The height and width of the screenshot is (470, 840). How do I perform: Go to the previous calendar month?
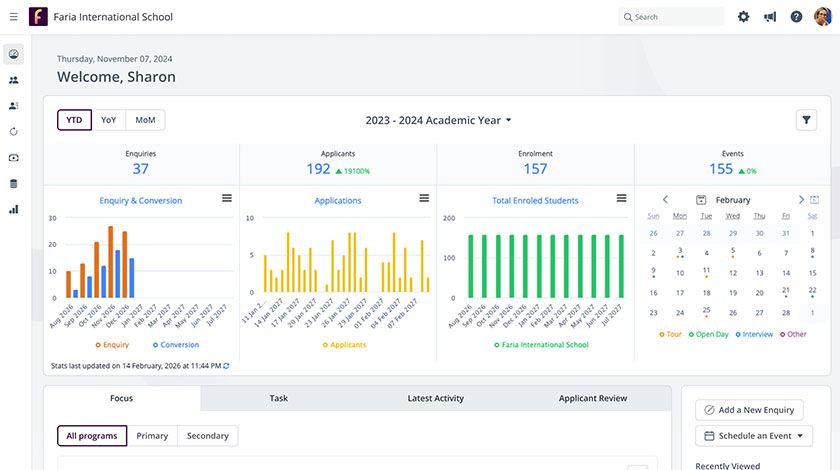pyautogui.click(x=665, y=199)
